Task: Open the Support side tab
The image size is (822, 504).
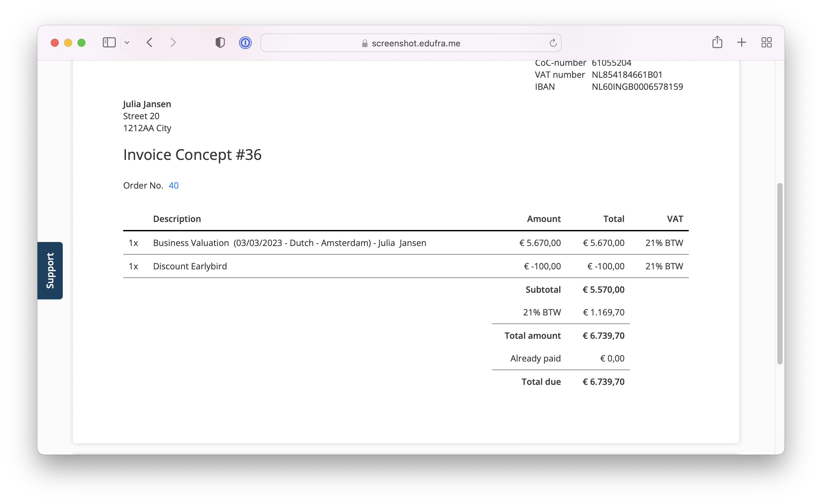Action: pyautogui.click(x=50, y=270)
